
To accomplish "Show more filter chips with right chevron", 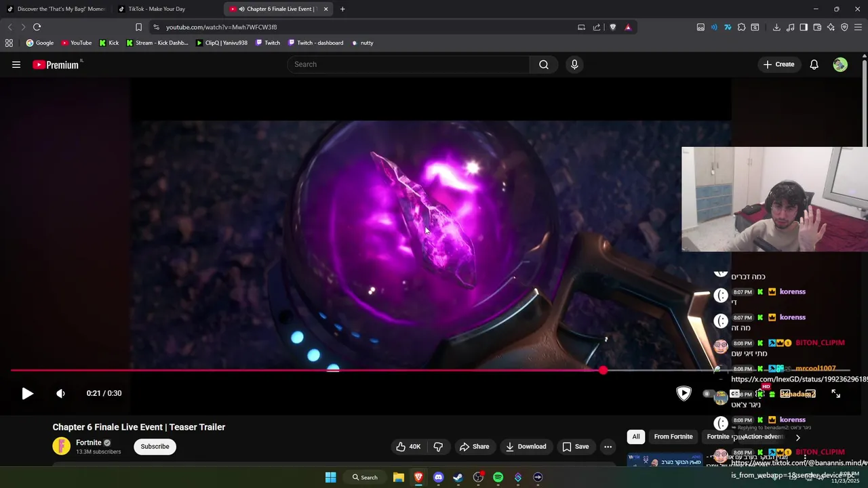I will click(797, 437).
